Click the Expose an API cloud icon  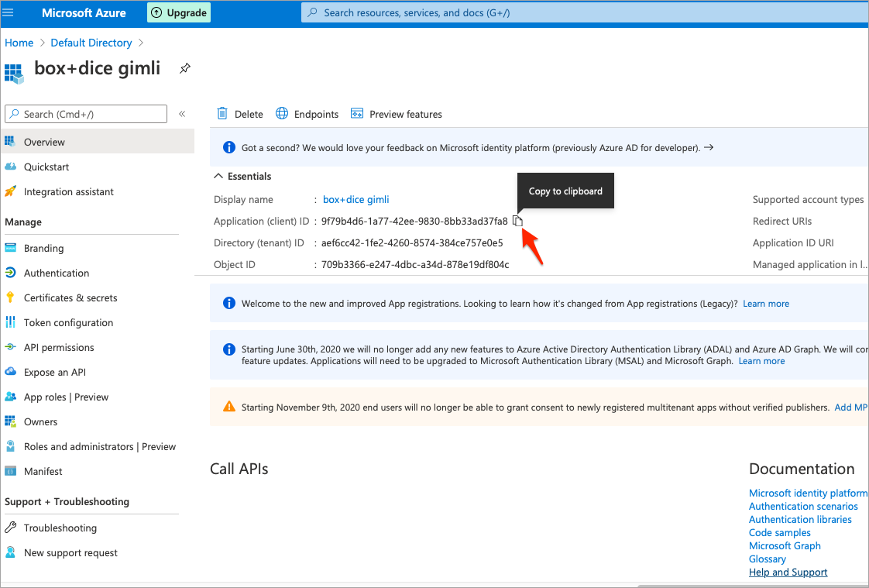[10, 372]
